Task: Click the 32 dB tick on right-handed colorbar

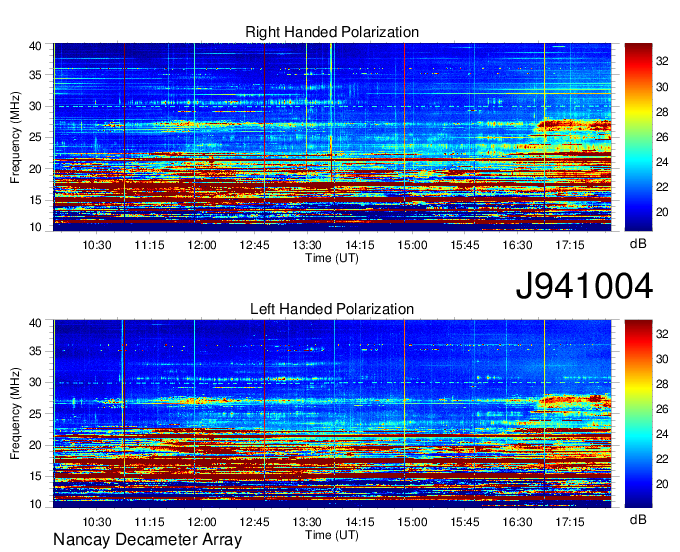Action: (x=662, y=62)
